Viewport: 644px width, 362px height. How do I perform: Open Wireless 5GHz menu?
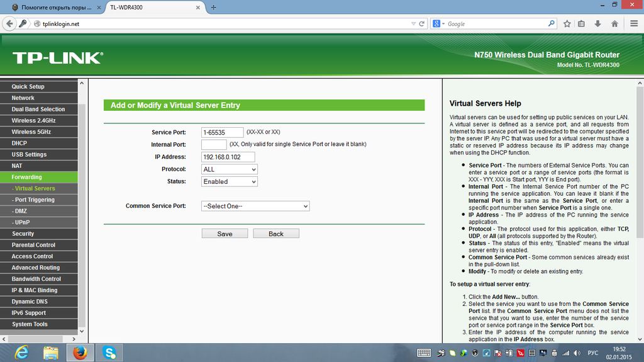(x=38, y=132)
